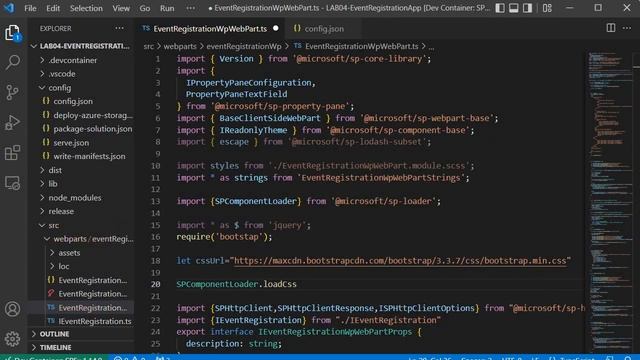Open the Remote Explorer view
Image resolution: width=640 pixels, height=360 pixels.
coord(13,183)
